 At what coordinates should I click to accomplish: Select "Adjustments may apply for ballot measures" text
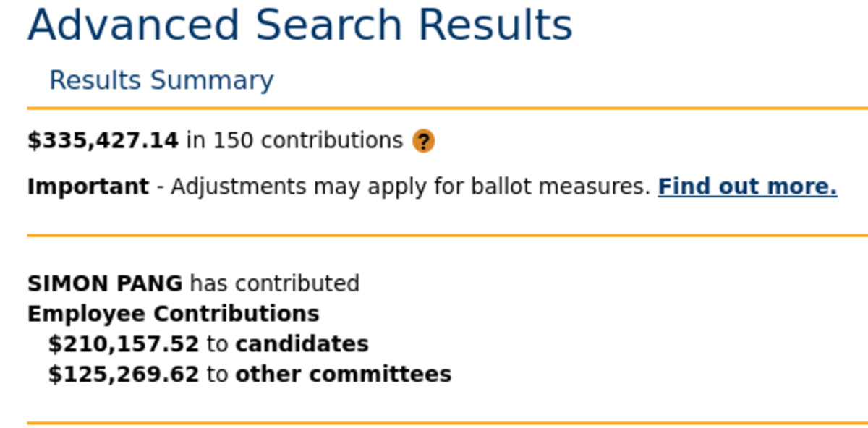point(410,187)
